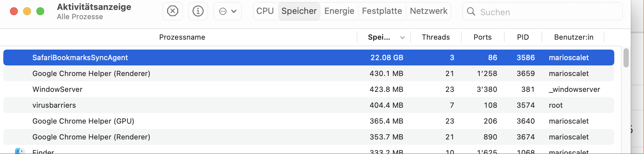
Task: Show the Netzwerk tab
Action: [x=429, y=11]
